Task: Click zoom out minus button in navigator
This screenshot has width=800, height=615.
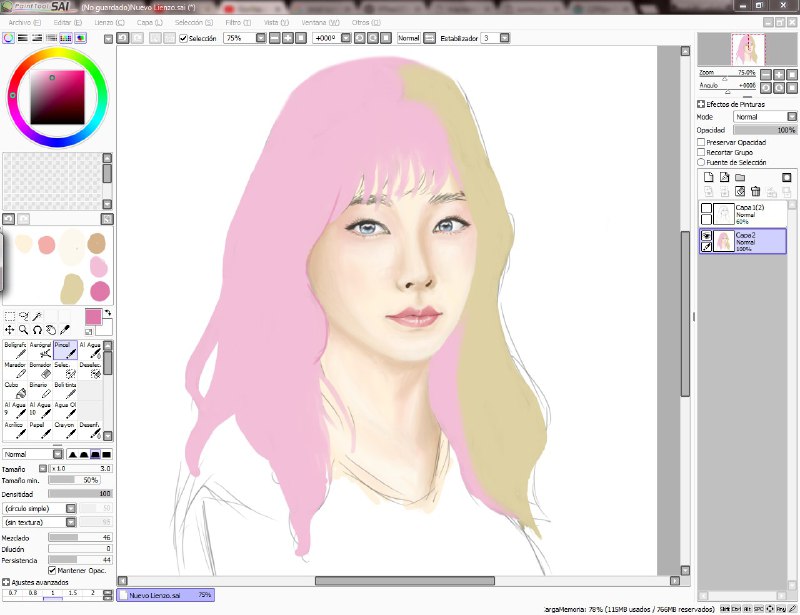Action: pos(766,75)
